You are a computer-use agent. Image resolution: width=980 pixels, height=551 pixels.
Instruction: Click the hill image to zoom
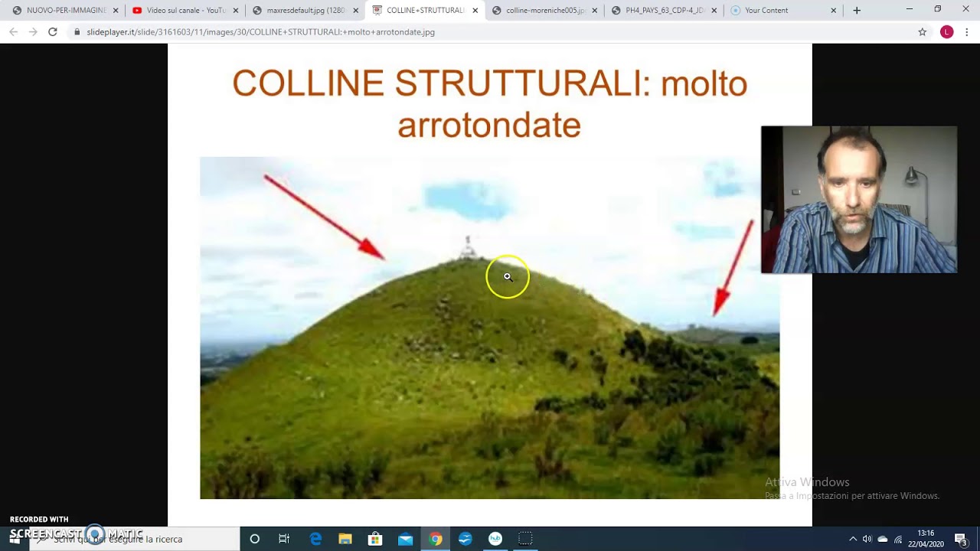[490, 328]
